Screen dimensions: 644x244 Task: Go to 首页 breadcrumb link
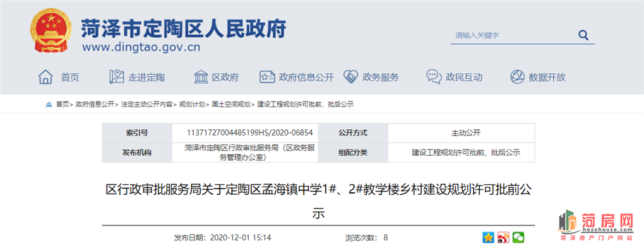(63, 105)
